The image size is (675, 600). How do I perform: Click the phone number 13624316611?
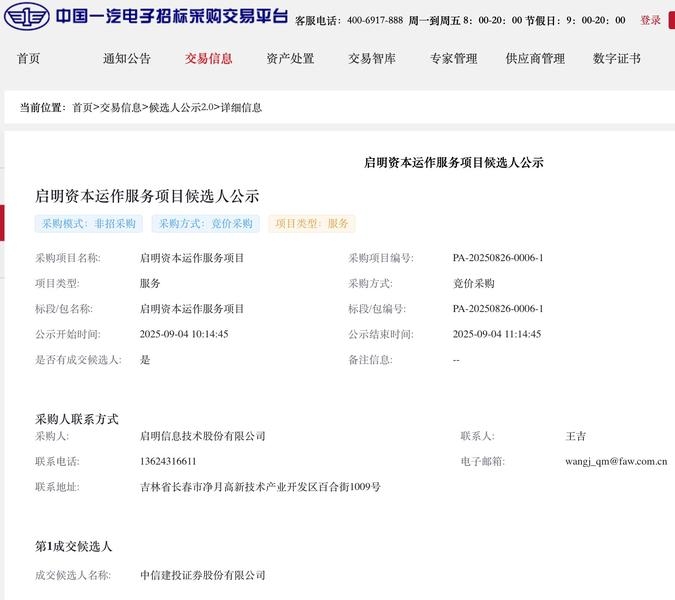tap(168, 461)
